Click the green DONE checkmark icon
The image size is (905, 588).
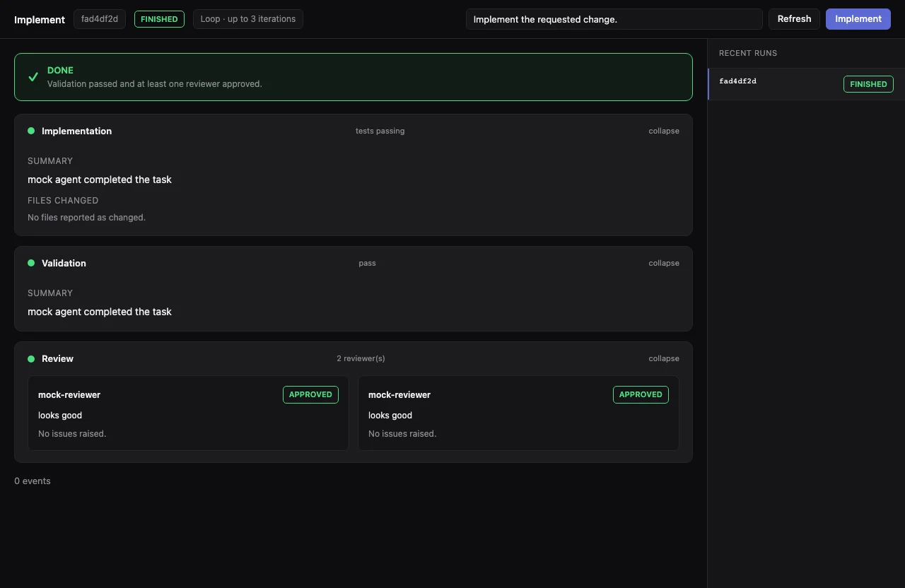33,77
